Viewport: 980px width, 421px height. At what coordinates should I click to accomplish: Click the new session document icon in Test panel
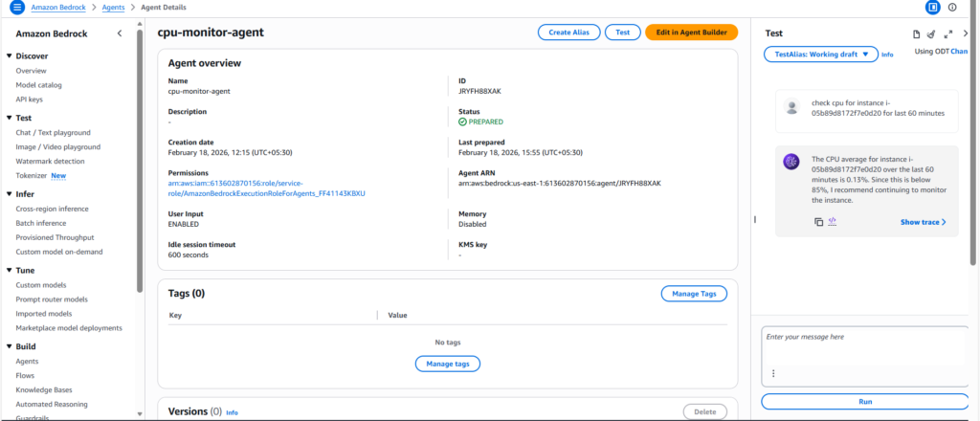tap(916, 33)
